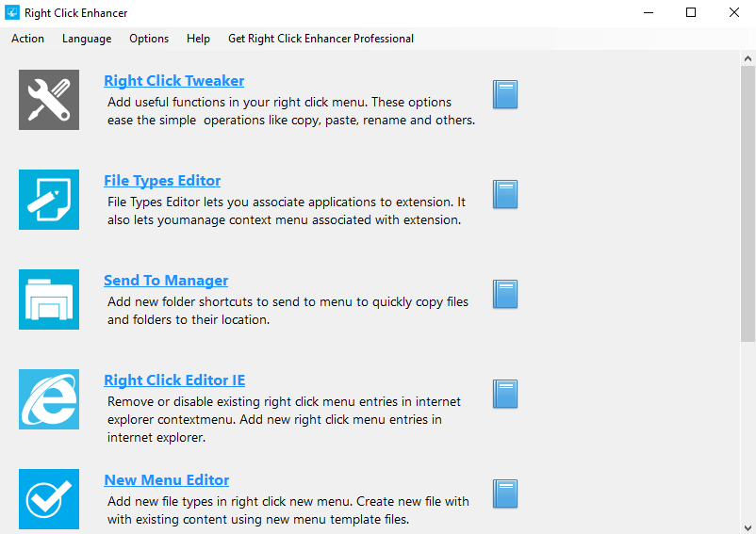Open the help book beside New Menu Editor
The height and width of the screenshot is (534, 756).
(x=505, y=494)
